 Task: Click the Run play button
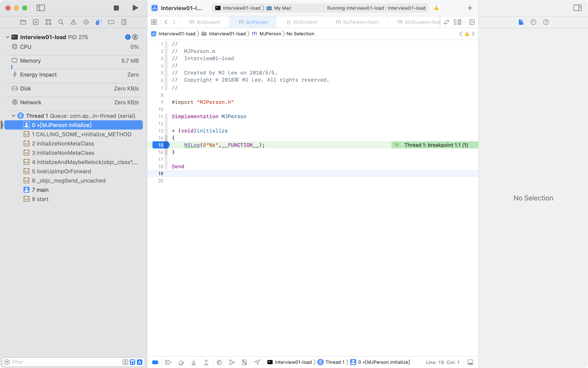coord(135,8)
